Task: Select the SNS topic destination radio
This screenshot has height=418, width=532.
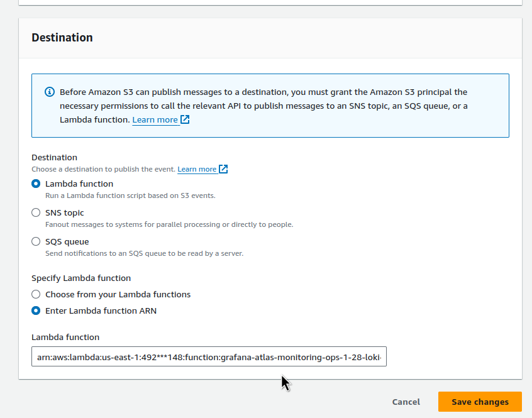Action: point(36,212)
